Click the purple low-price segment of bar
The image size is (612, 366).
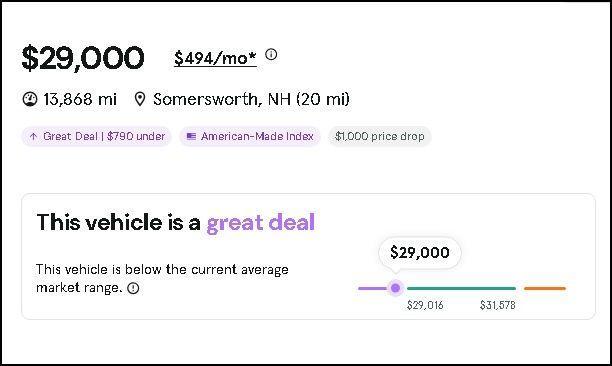[x=372, y=288]
